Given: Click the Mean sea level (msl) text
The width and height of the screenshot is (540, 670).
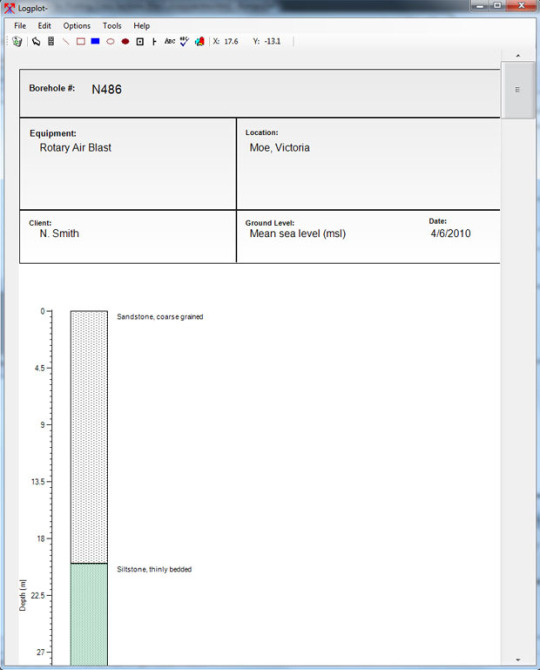Looking at the screenshot, I should point(298,233).
